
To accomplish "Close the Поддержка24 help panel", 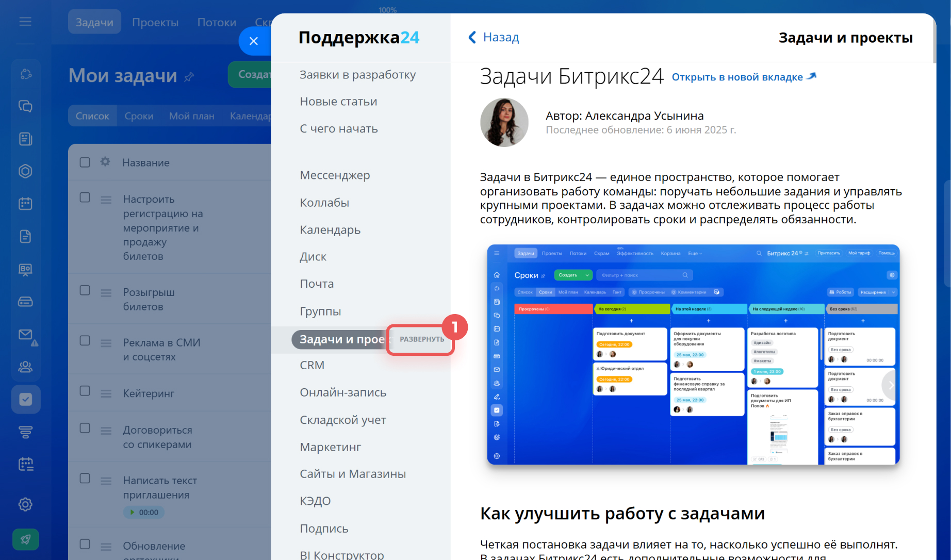I will pos(254,41).
